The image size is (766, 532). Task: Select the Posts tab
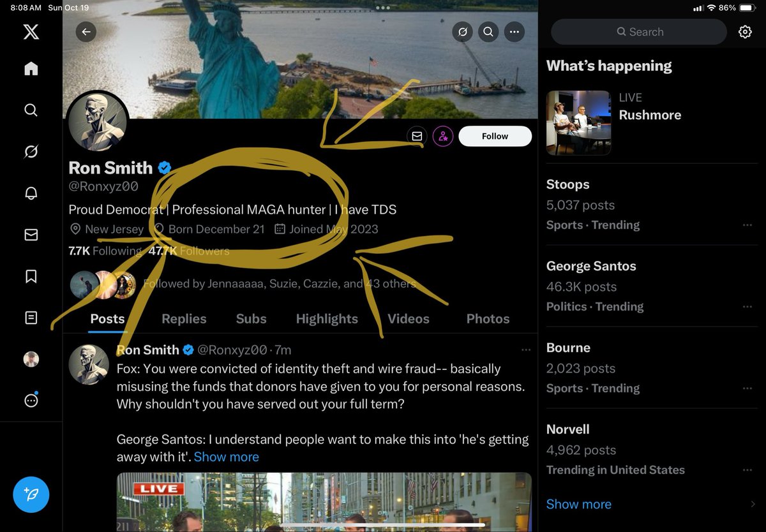coord(107,319)
